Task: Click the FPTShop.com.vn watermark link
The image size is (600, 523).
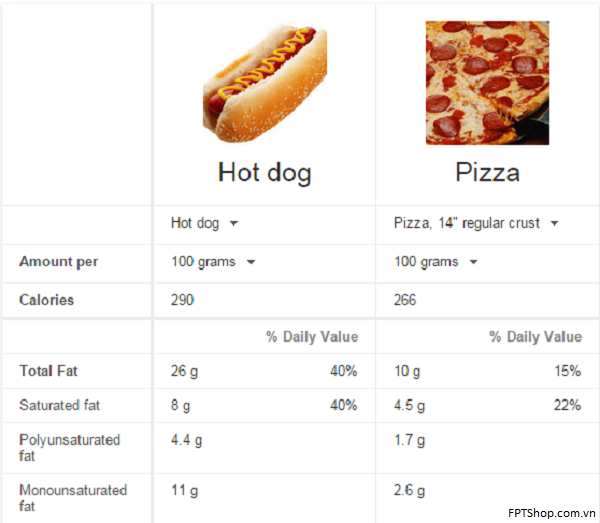Action: (x=552, y=513)
